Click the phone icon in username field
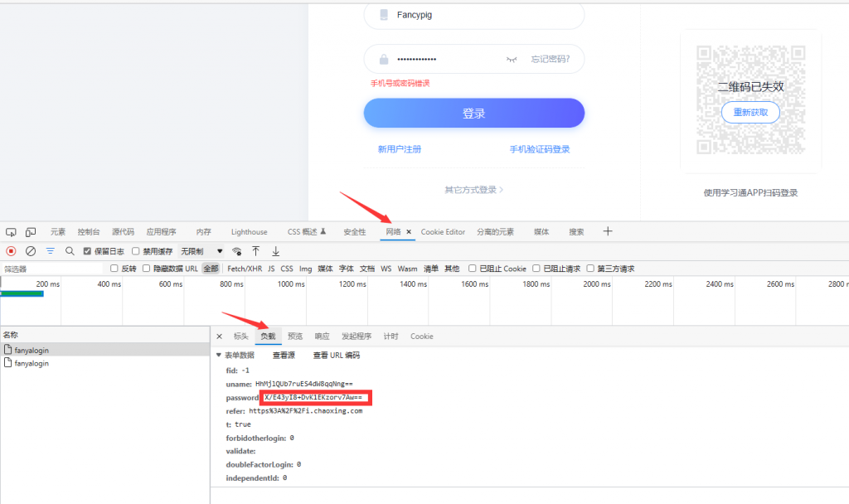The width and height of the screenshot is (849, 504). (x=384, y=15)
